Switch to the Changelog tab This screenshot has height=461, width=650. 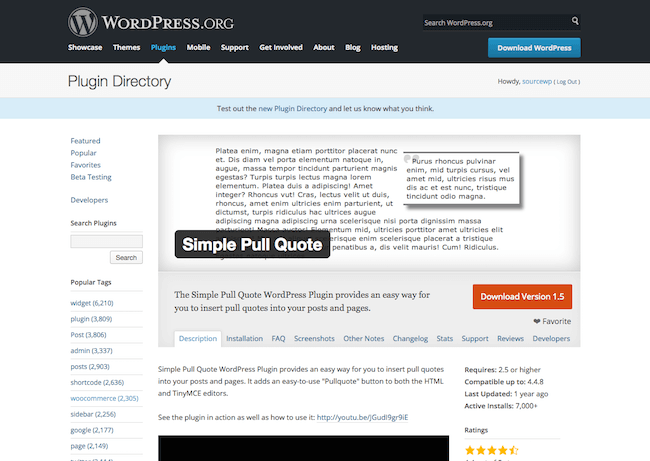[410, 338]
